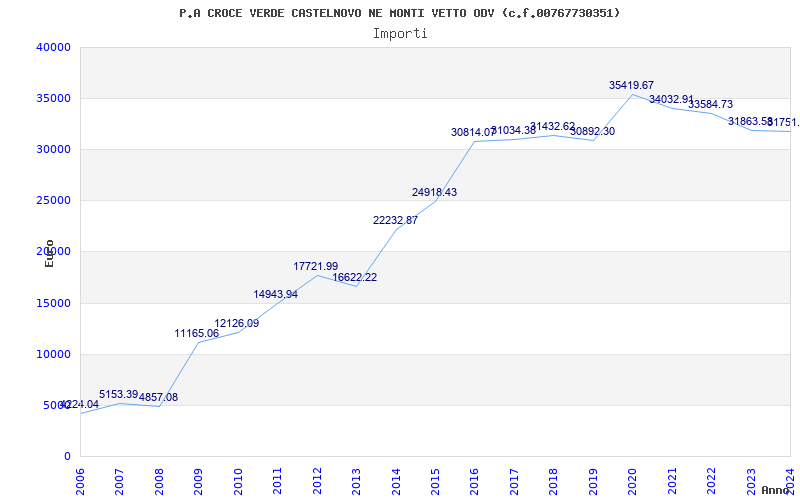This screenshot has width=800, height=500.
Task: Select data label 5153.39
Action: tap(118, 394)
